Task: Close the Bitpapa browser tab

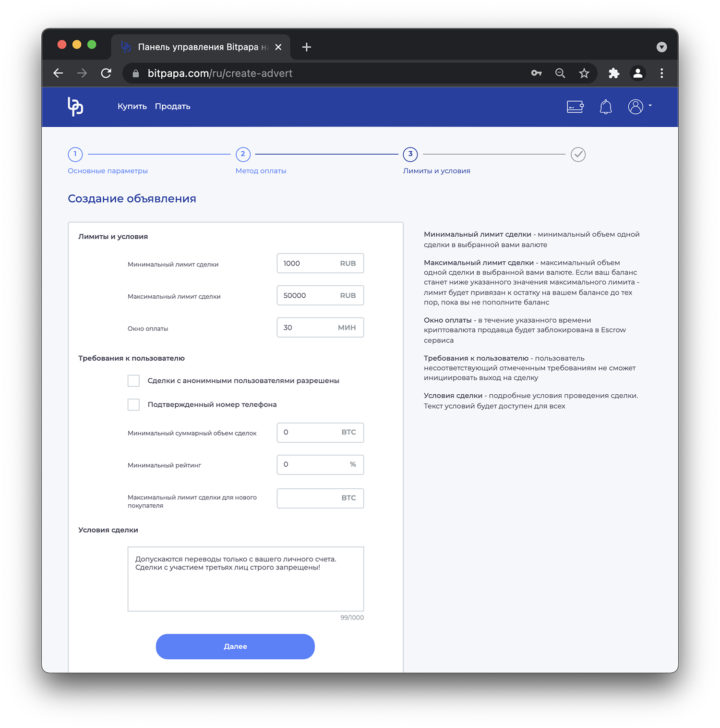Action: (278, 47)
